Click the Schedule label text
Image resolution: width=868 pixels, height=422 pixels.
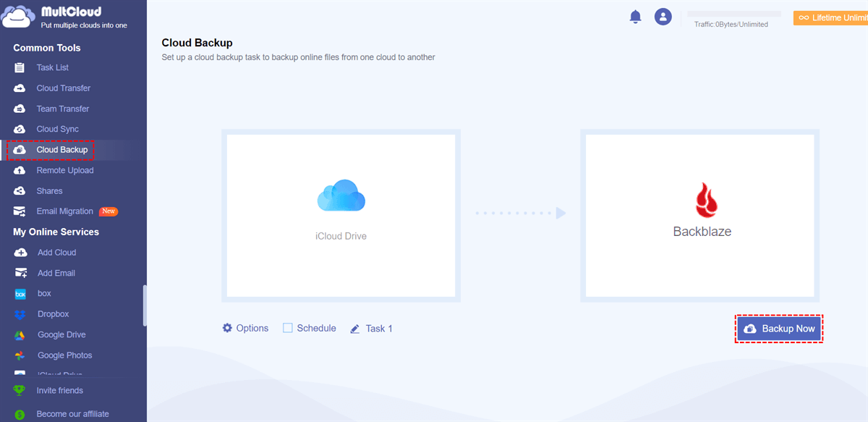coord(317,328)
